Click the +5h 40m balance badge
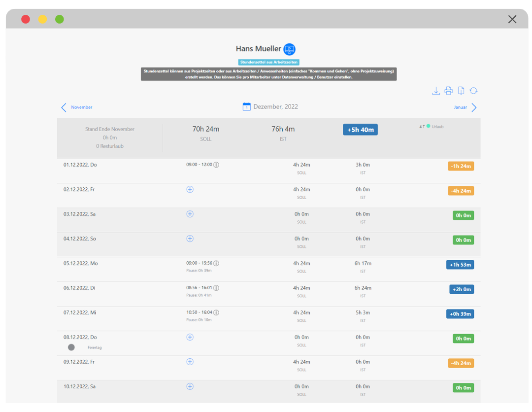Screen dimensions: 532x412 coord(360,130)
